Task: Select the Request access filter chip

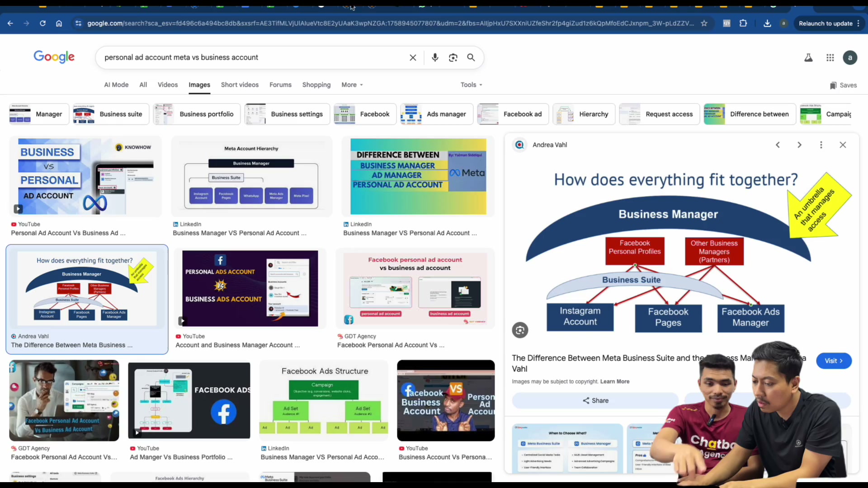Action: coord(659,114)
